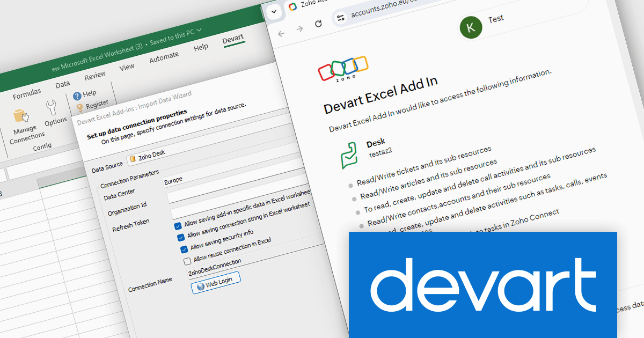The height and width of the screenshot is (338, 644).
Task: Uncheck Allow saving connection string in worksheet
Action: point(180,237)
